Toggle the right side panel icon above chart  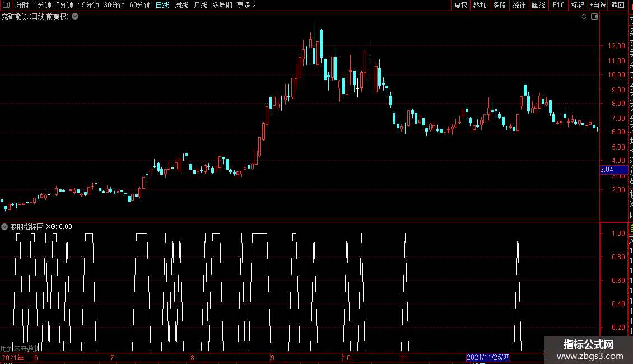[594, 17]
